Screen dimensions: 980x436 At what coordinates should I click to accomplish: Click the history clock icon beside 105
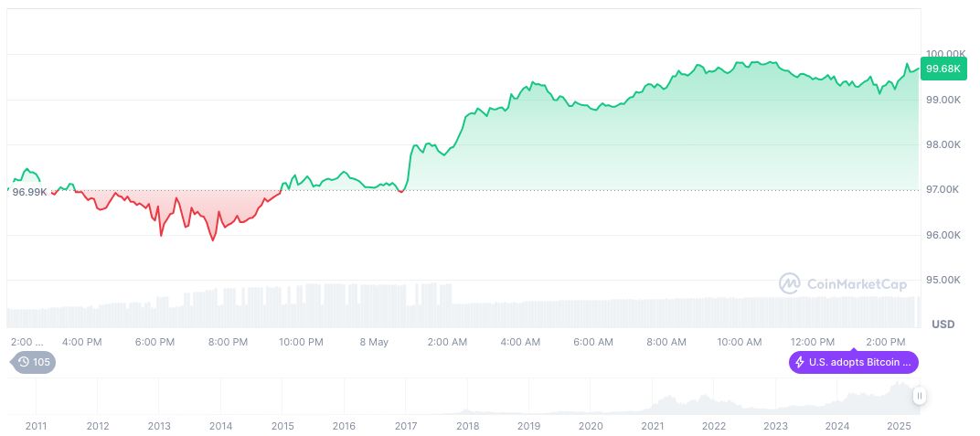[x=24, y=362]
